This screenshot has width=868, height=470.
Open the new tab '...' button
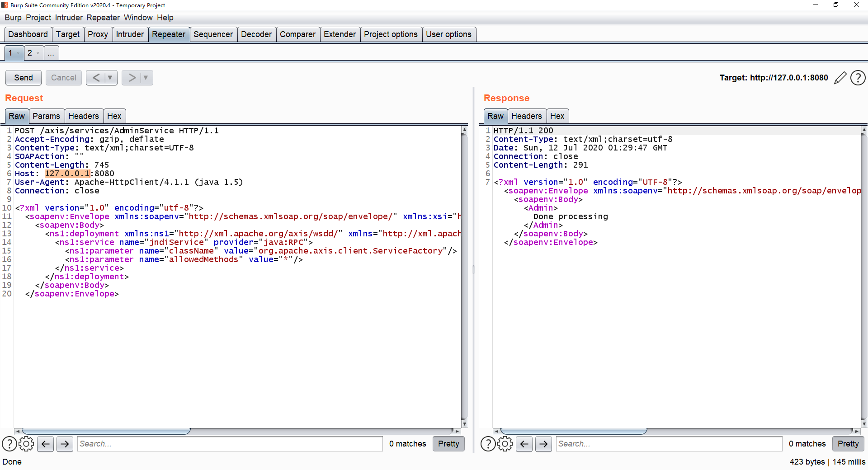click(x=51, y=53)
